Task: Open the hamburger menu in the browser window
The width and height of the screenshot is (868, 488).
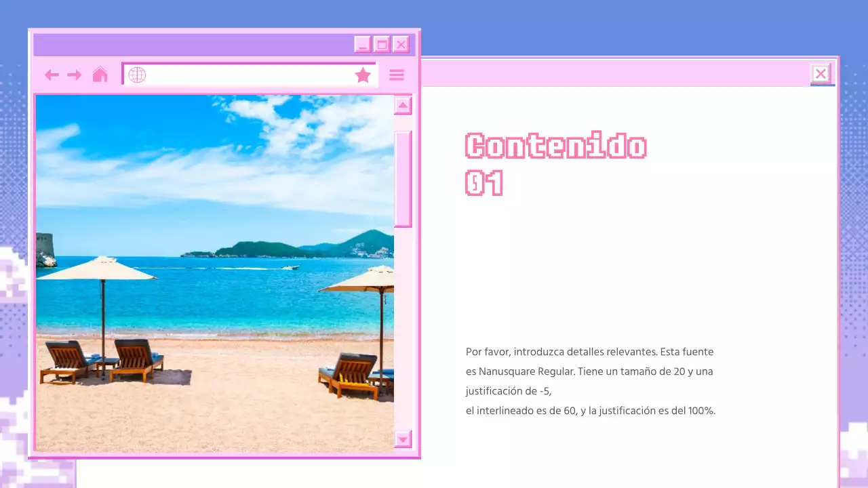Action: [x=397, y=75]
